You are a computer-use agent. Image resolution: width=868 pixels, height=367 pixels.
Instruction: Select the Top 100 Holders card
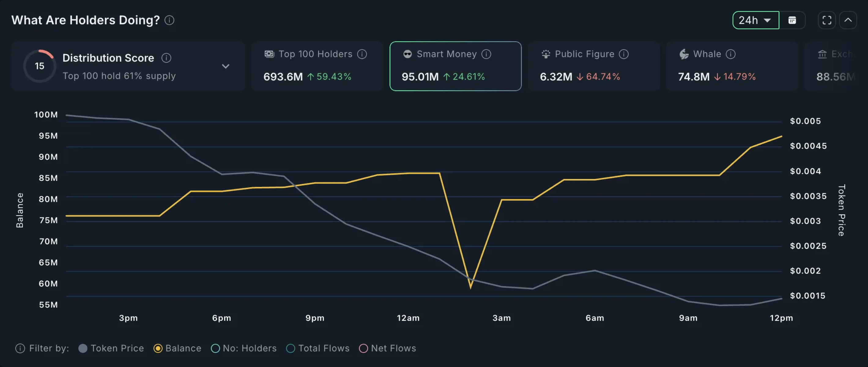coord(317,66)
